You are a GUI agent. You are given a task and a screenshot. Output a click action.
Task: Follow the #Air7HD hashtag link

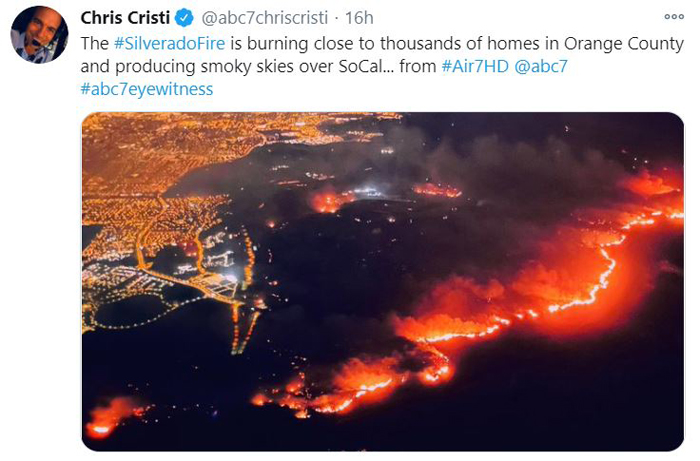475,66
